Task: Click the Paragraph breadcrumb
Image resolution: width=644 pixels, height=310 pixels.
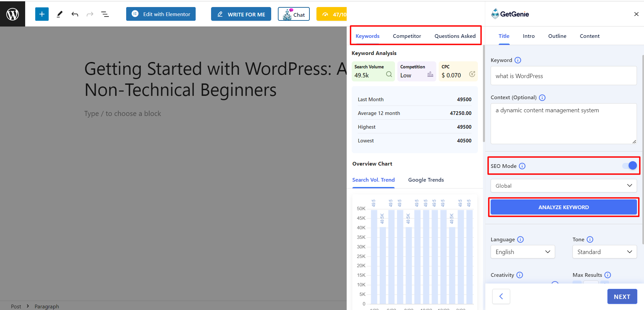Action: [x=47, y=306]
